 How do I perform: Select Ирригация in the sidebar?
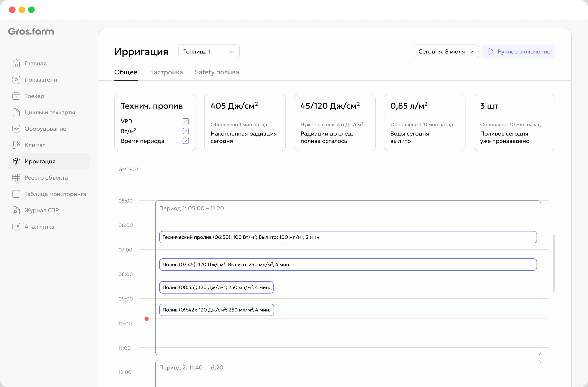(x=49, y=161)
